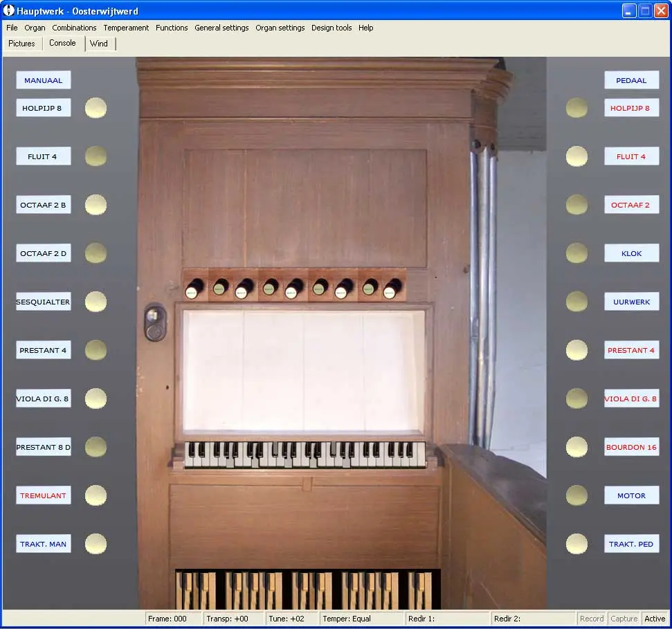Click the round indicator next to KLOK
Viewport: 672px width, 629px height.
(576, 253)
